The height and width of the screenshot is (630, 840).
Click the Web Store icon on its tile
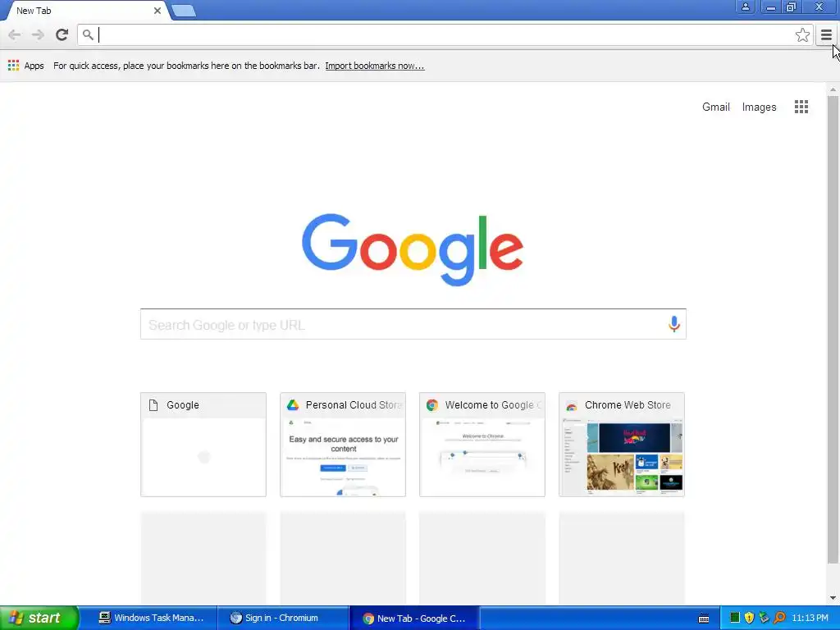pyautogui.click(x=571, y=405)
